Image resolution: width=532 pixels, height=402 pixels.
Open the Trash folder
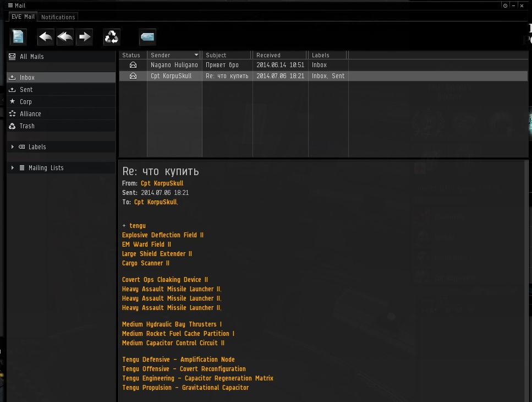pos(61,126)
